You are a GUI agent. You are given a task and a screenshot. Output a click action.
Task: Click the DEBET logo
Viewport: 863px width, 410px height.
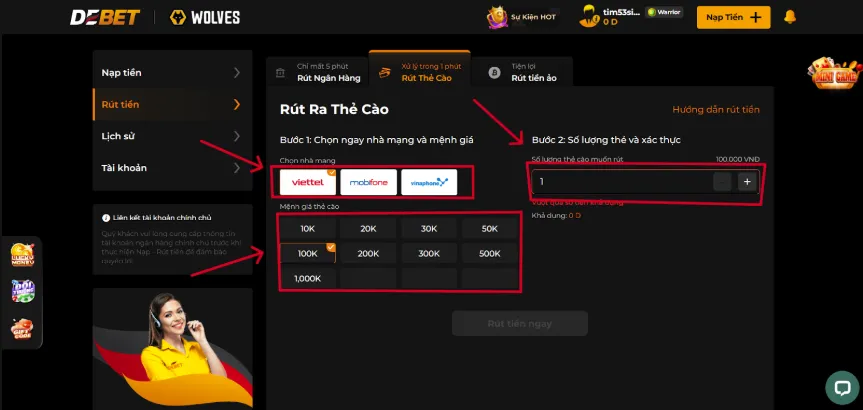105,17
